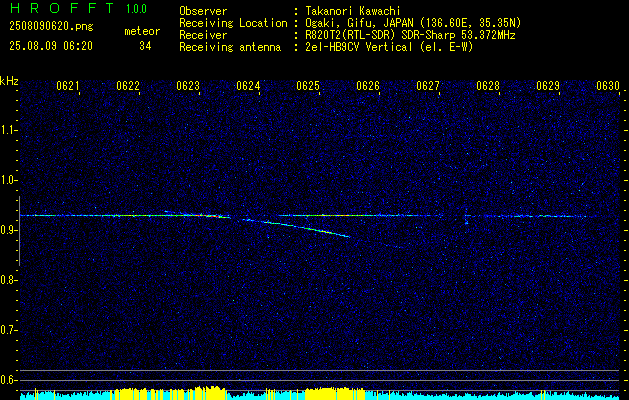Click the 0.7 kHz axis label
629x400 pixels.
[8, 330]
